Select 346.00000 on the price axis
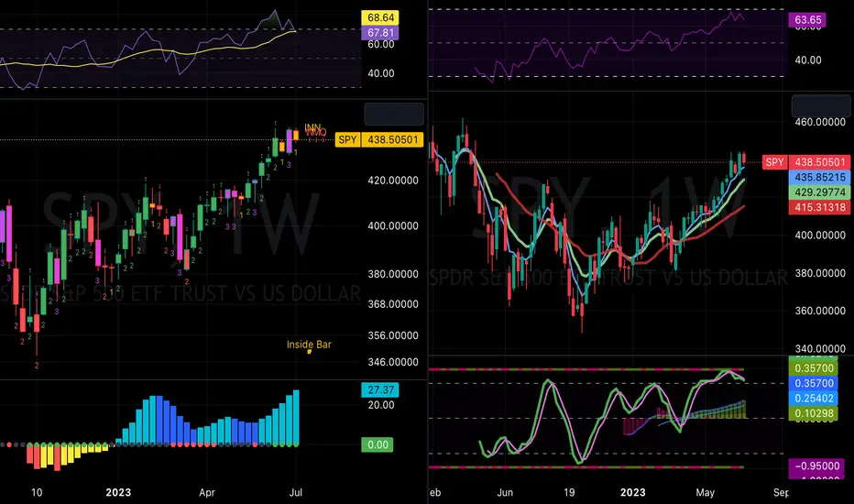 click(x=393, y=362)
